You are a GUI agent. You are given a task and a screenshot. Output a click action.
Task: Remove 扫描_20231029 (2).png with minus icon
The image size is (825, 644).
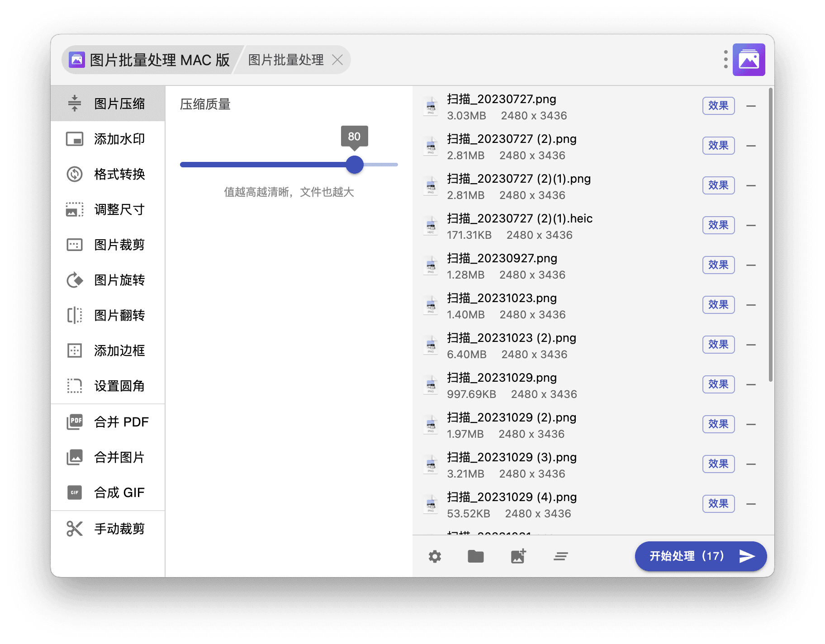(x=751, y=425)
